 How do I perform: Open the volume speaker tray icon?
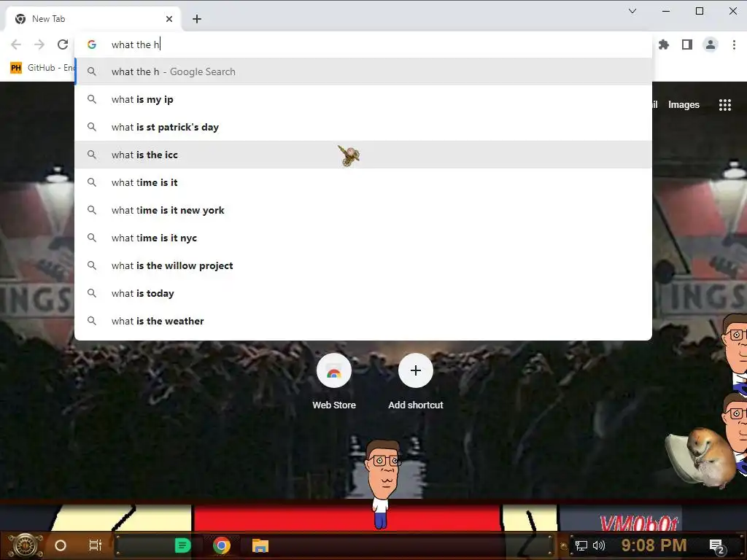[x=598, y=545]
